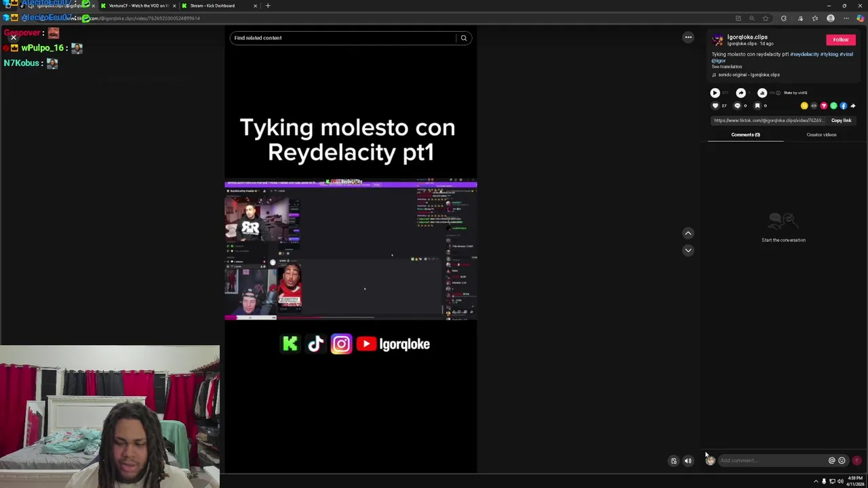
Task: Switch to Creator videos tab
Action: click(821, 135)
